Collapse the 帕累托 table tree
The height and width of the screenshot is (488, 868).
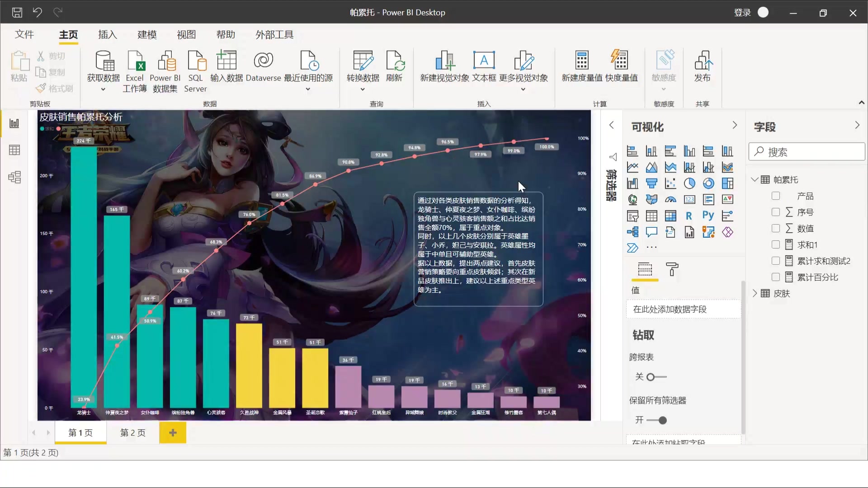(x=754, y=179)
